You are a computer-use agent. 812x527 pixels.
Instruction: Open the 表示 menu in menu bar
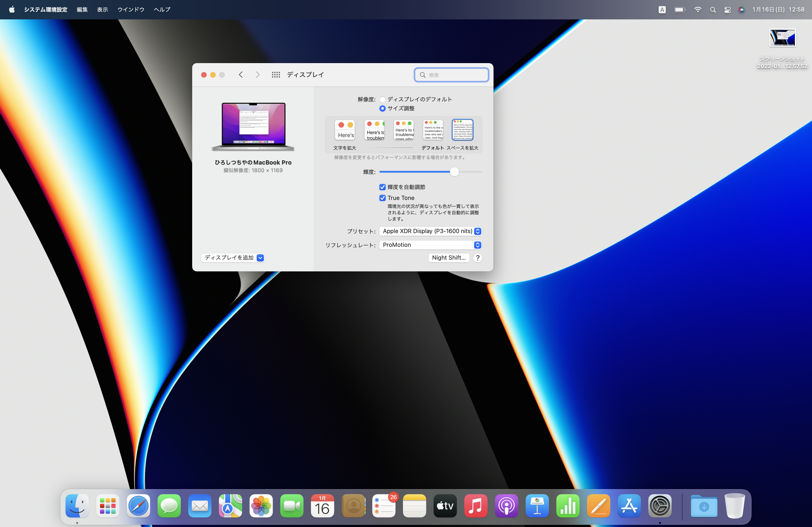tap(102, 9)
